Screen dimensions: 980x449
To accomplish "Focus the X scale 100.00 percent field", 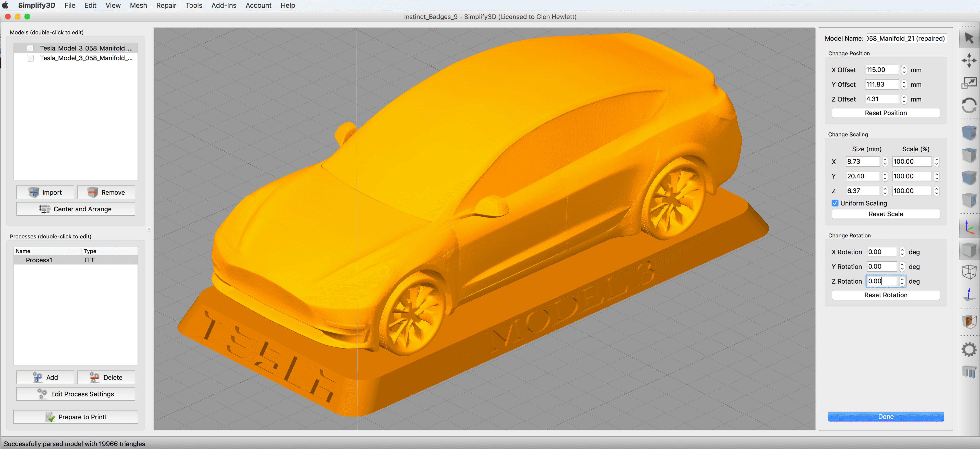I will coord(912,162).
